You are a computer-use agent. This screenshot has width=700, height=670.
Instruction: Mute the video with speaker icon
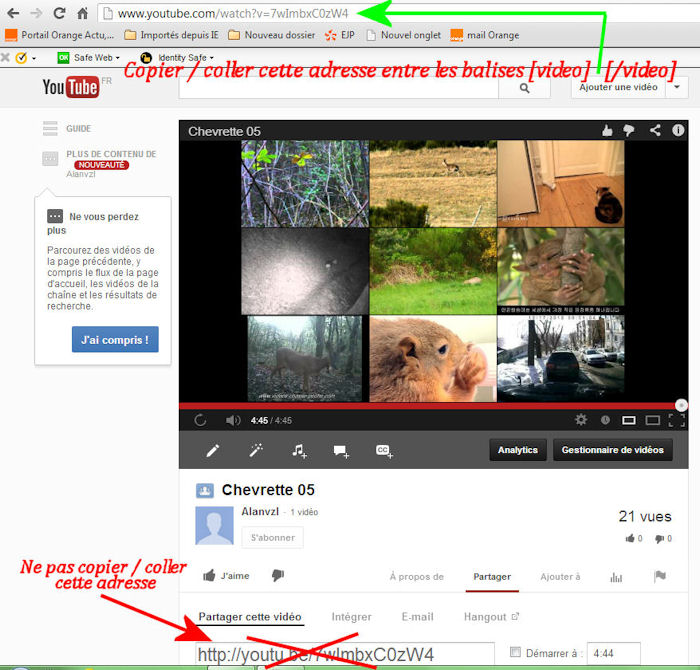tap(232, 420)
